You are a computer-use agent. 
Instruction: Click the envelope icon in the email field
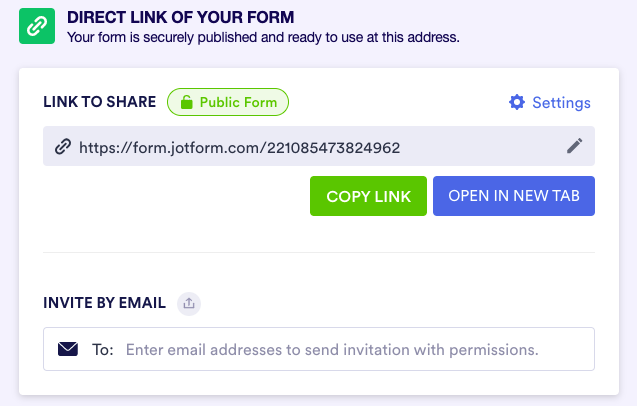pyautogui.click(x=68, y=350)
